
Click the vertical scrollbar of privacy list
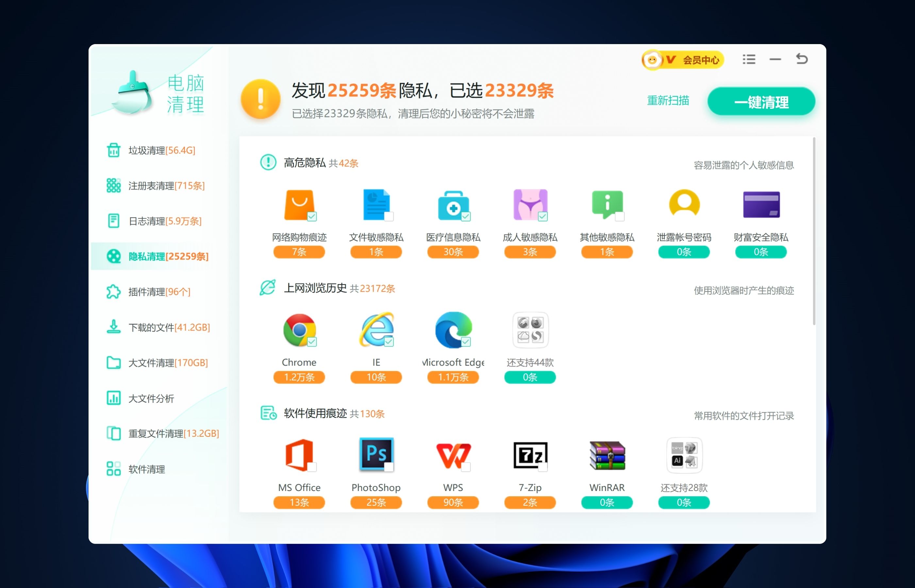click(x=814, y=231)
